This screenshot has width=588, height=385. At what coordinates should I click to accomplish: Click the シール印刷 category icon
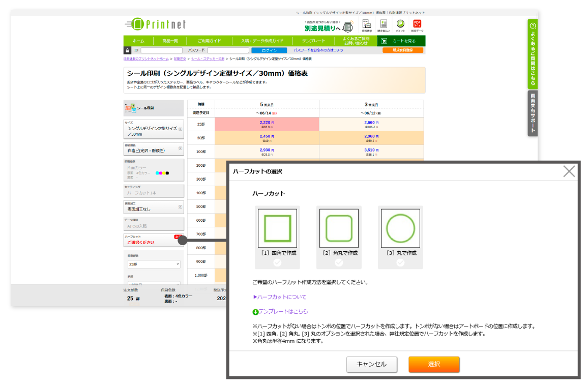[x=130, y=108]
